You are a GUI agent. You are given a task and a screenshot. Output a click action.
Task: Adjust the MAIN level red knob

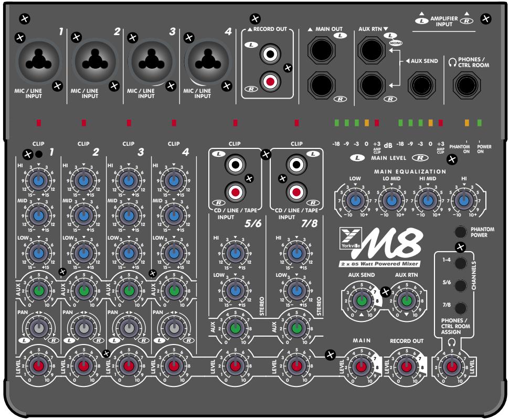tap(362, 366)
